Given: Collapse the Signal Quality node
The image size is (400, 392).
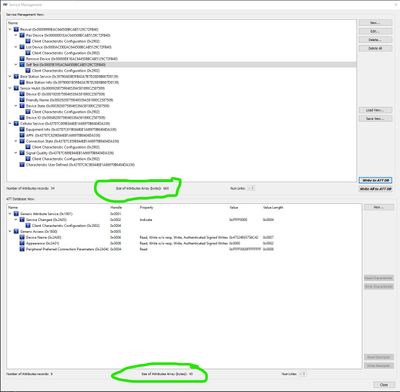Looking at the screenshot, I should point(16,153).
